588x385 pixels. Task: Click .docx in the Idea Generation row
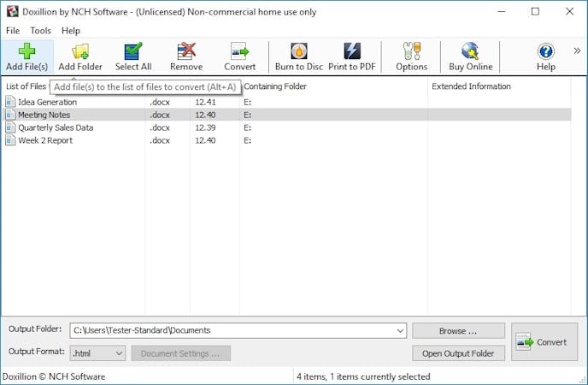(160, 102)
